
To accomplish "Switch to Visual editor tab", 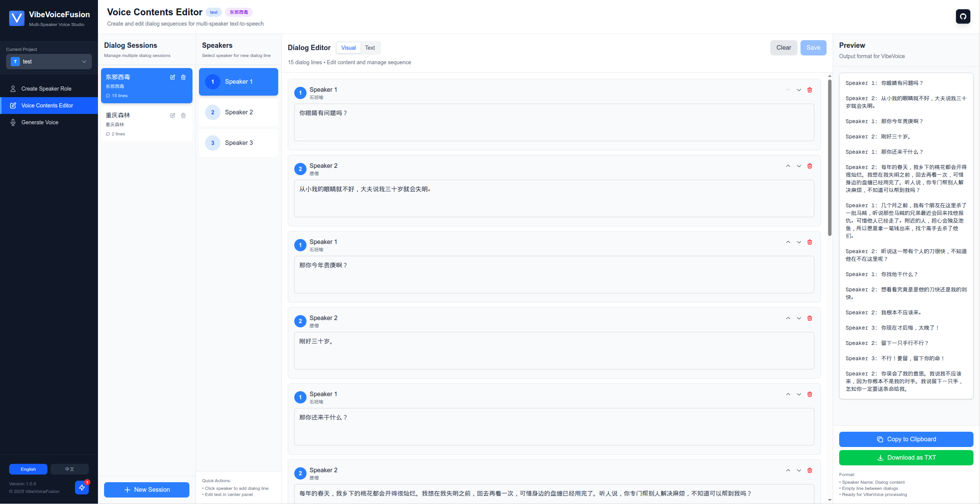I will coord(348,48).
